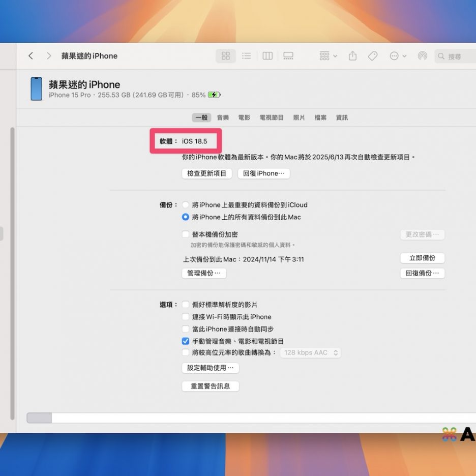Click the forward navigation arrow
Image resolution: width=476 pixels, height=476 pixels.
tap(49, 56)
